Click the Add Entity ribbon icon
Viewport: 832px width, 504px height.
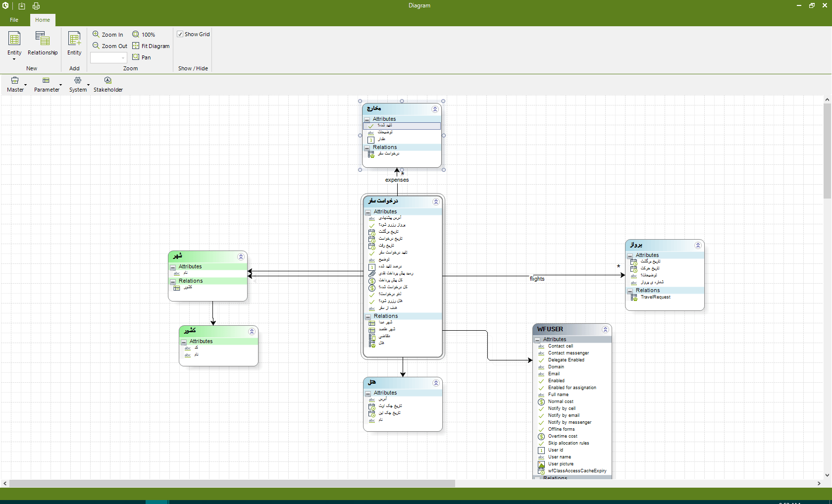point(74,39)
